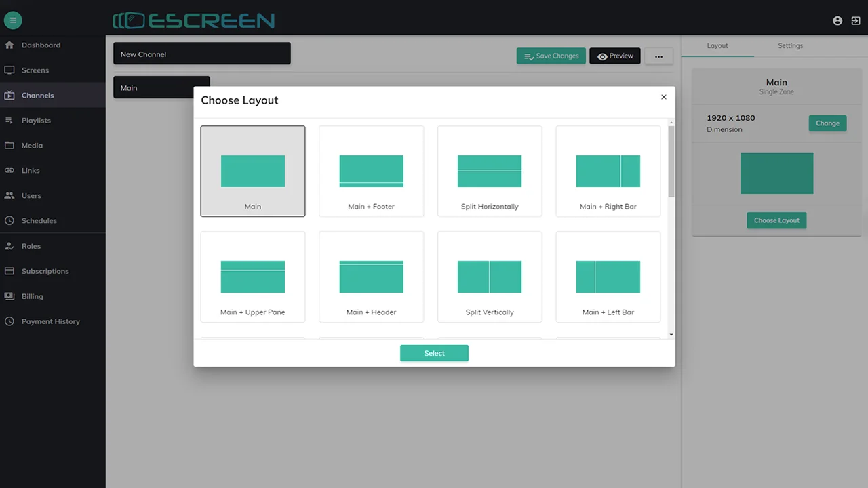Click the Choose Layout button in panel
The height and width of the screenshot is (488, 868).
[776, 220]
